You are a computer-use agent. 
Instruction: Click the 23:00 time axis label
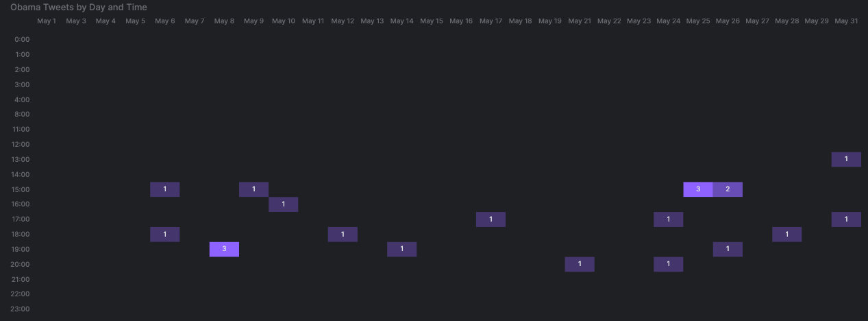21,309
